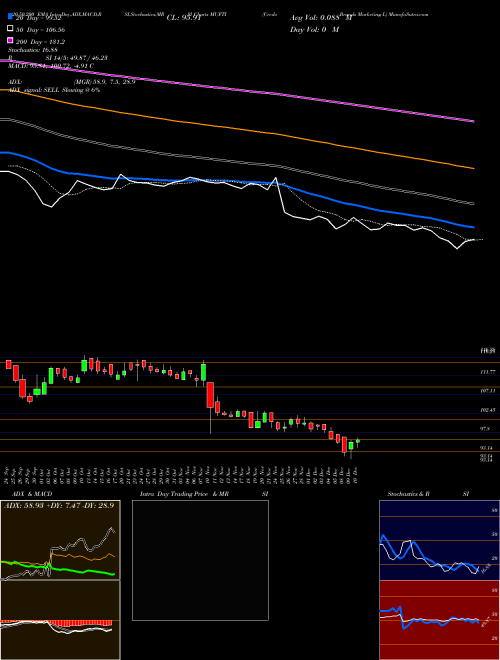Viewport: 500px width, 660px height.
Task: Select the '20 Day = 99.52' legend text
Action: point(39,18)
